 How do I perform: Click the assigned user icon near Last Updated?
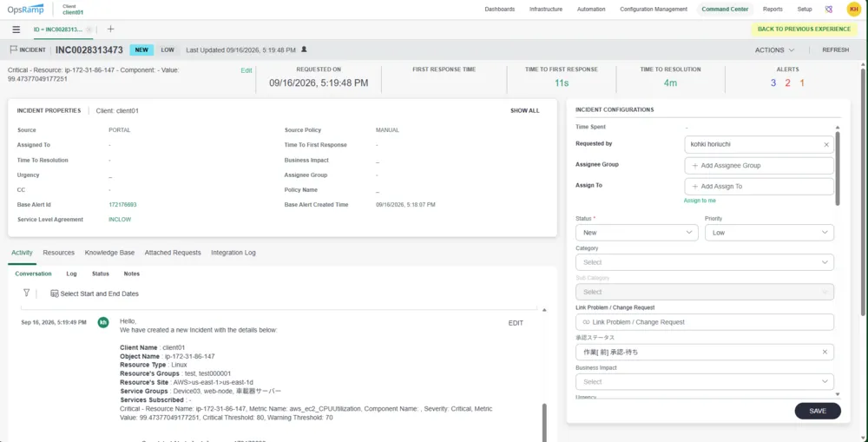point(303,49)
